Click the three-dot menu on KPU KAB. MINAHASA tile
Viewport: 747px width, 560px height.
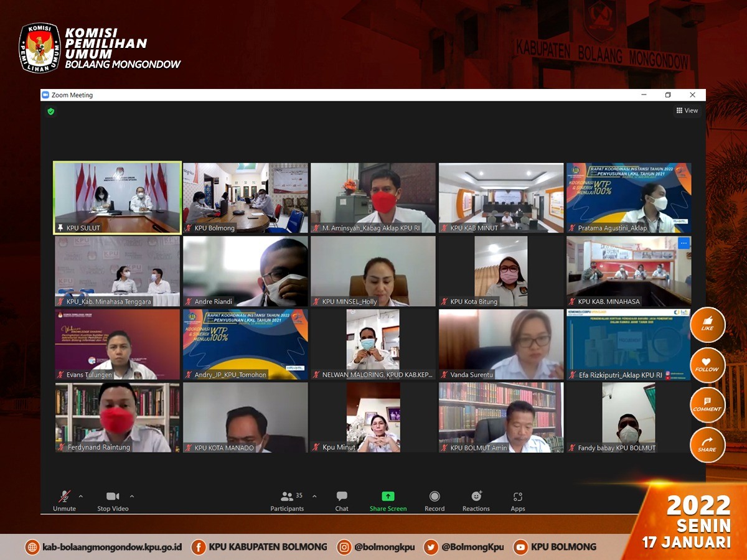[x=684, y=243]
